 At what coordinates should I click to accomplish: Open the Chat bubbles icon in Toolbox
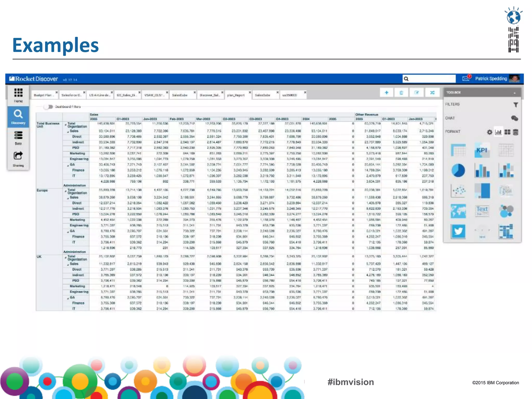(x=515, y=118)
